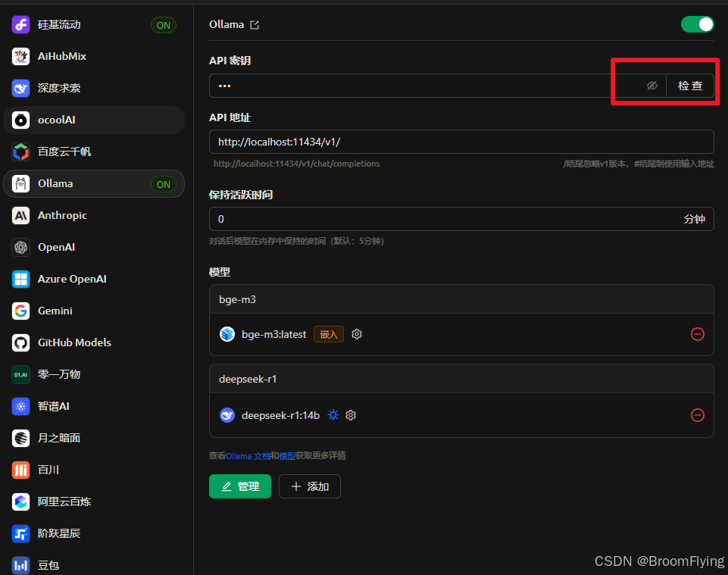
Task: Collapse the bge-m3 model group
Action: [x=461, y=299]
